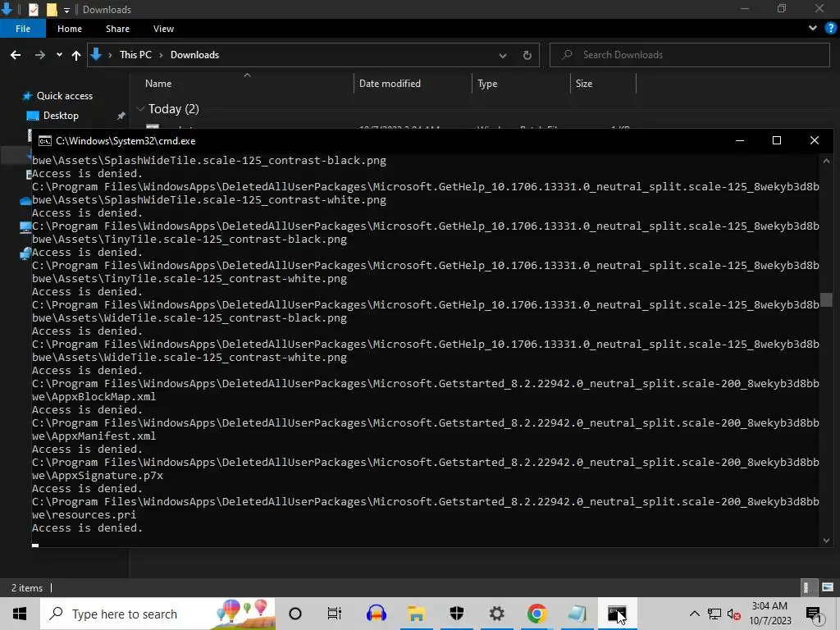Refresh the Downloads folder
The width and height of the screenshot is (840, 630).
pos(527,55)
